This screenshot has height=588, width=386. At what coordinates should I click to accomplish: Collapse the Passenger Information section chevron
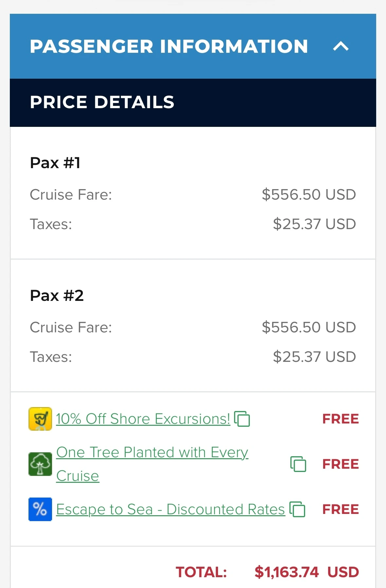pos(341,46)
